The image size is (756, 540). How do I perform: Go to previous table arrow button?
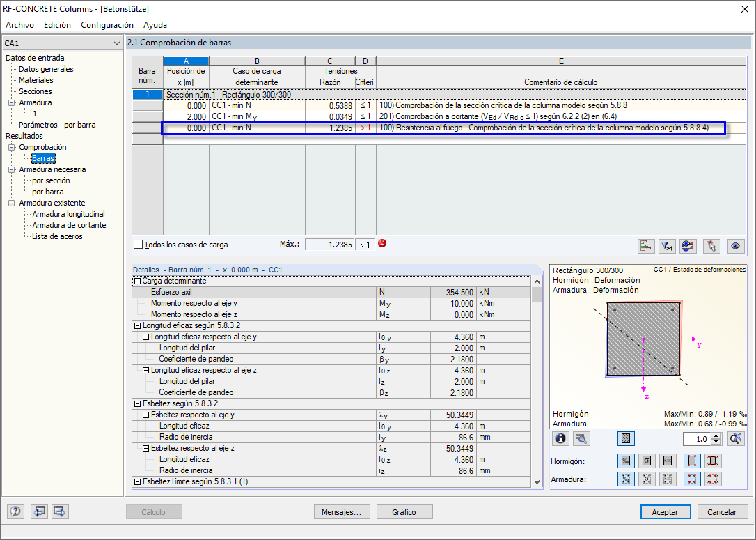(39, 511)
